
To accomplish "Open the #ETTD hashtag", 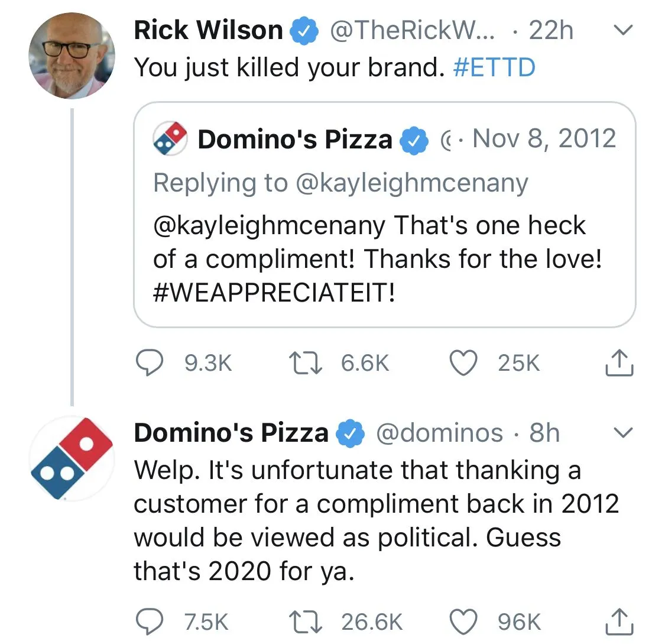I will pos(494,67).
